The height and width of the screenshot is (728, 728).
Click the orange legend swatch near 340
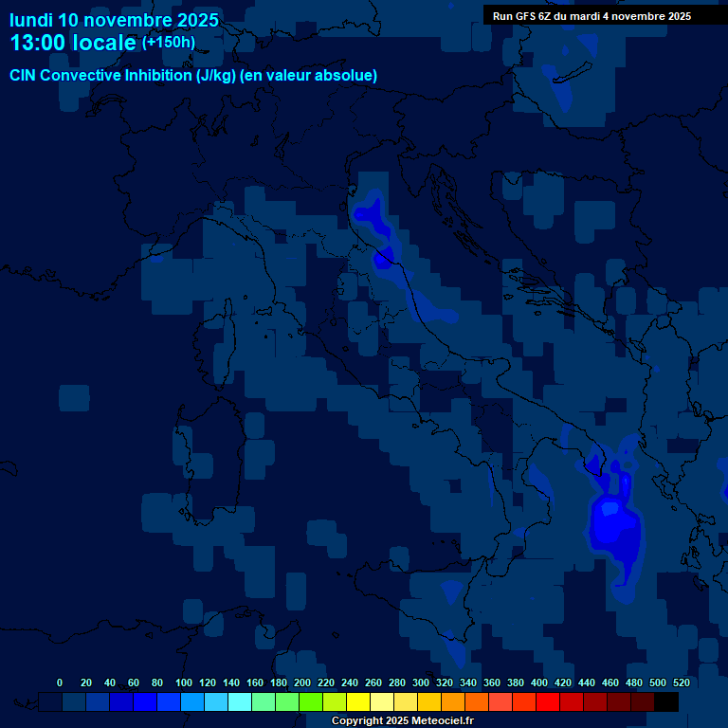(x=477, y=701)
